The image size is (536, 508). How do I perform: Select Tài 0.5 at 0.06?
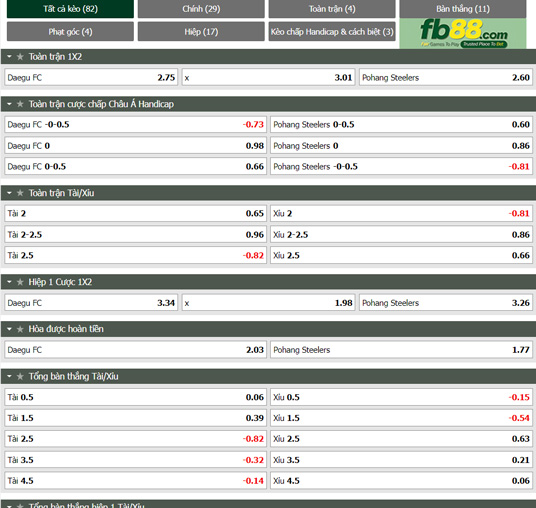[135, 397]
